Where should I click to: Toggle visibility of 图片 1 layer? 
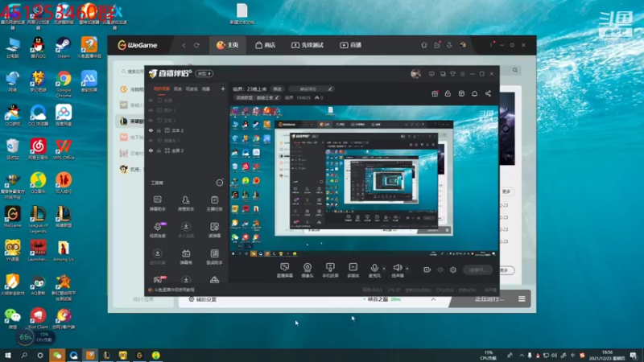(x=151, y=110)
